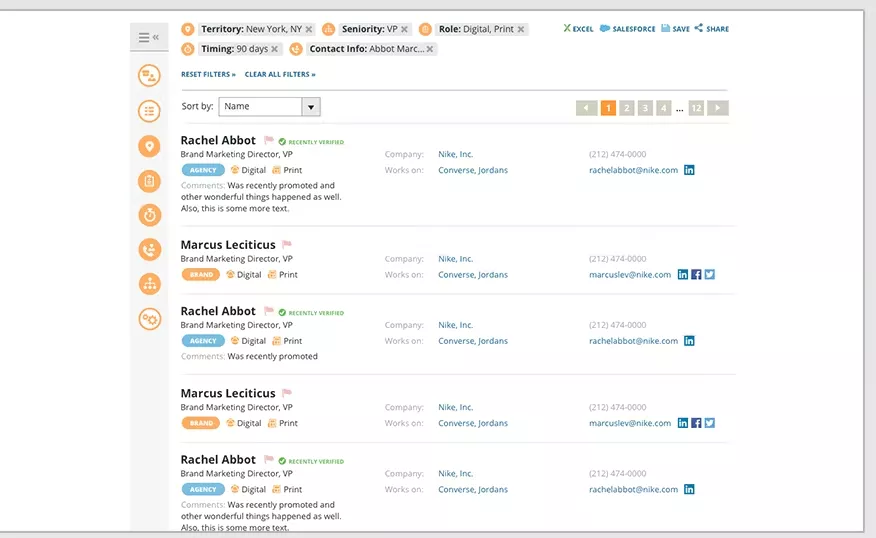This screenshot has height=538, width=876.
Task: Open the Sort by Name dropdown
Action: click(x=269, y=107)
